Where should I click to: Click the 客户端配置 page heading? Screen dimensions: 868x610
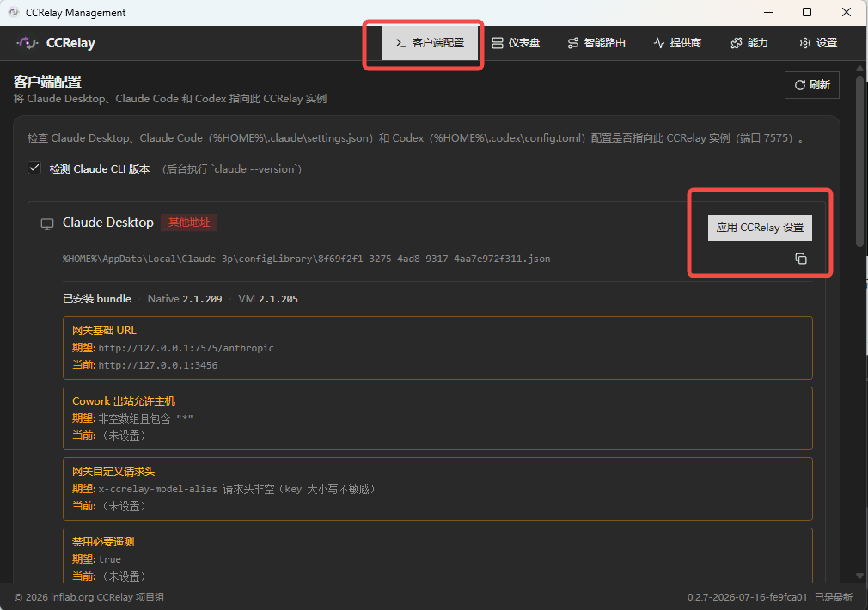pyautogui.click(x=47, y=82)
